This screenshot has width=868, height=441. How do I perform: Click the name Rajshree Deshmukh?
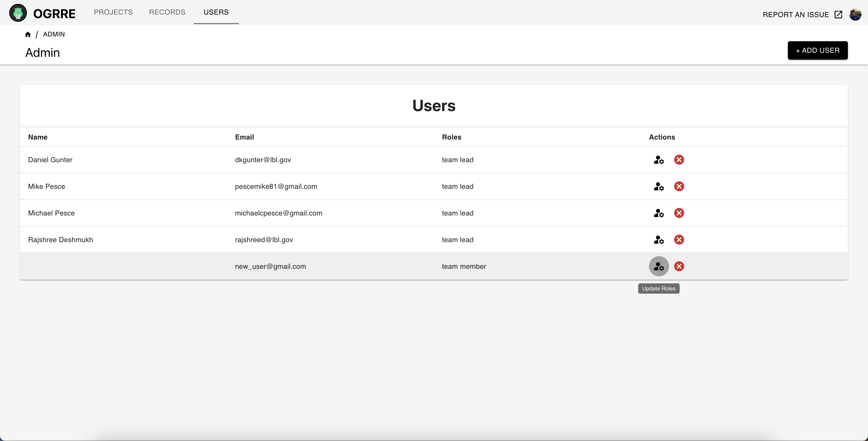coord(60,240)
